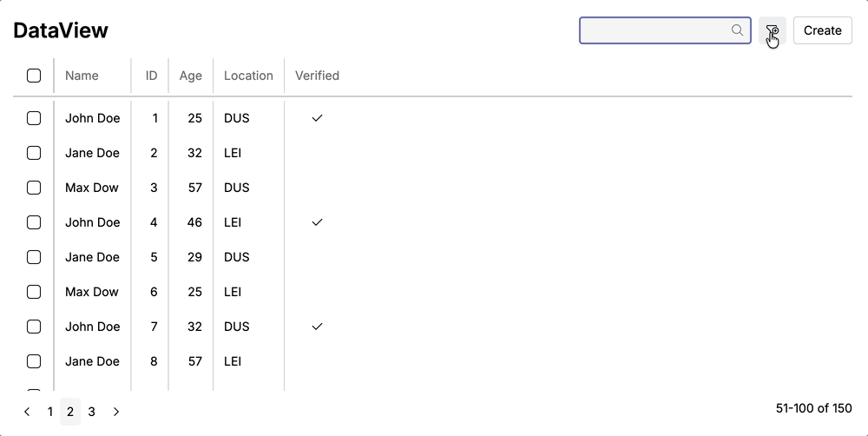
Task: Click verified checkmark in row ID 4
Action: 317,222
